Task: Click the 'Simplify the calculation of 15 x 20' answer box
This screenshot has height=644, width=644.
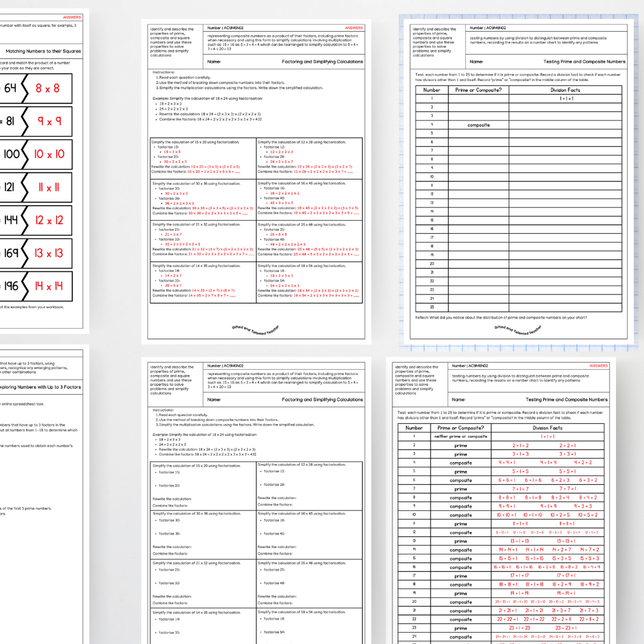Action: (x=203, y=159)
